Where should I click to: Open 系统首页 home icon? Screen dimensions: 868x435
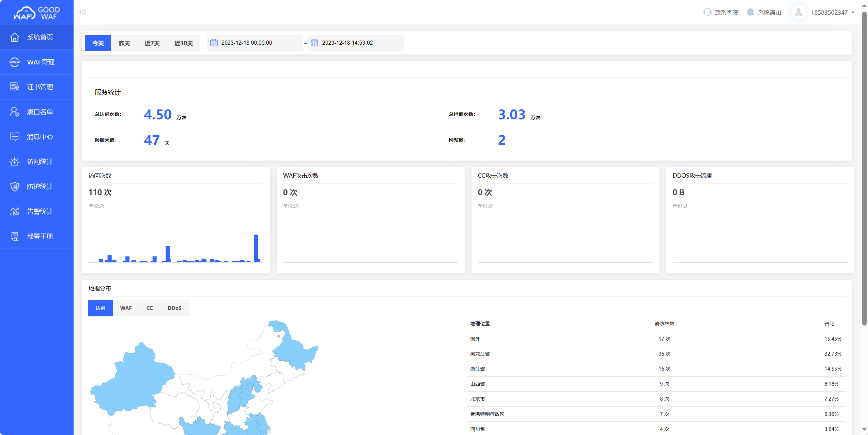coord(15,37)
